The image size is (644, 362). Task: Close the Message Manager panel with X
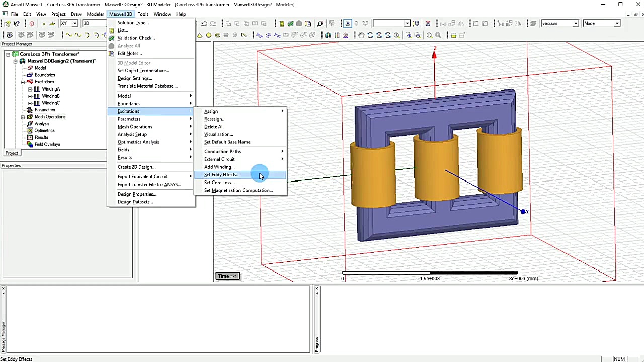coord(4,289)
